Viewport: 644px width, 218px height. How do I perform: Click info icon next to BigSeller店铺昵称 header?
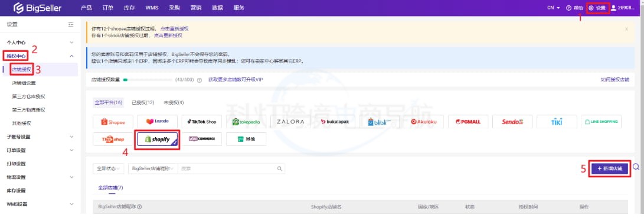point(140,207)
